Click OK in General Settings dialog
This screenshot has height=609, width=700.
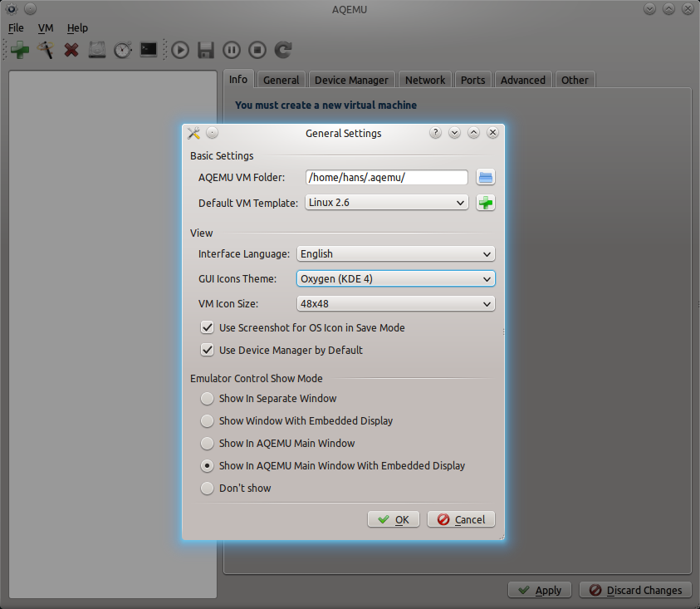click(x=394, y=519)
